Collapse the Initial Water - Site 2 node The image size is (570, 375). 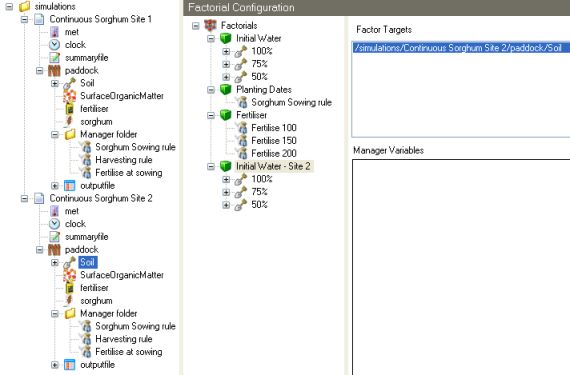point(211,167)
